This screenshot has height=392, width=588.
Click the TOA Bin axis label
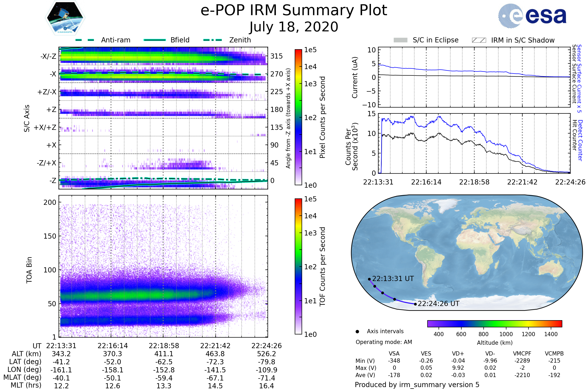point(29,270)
